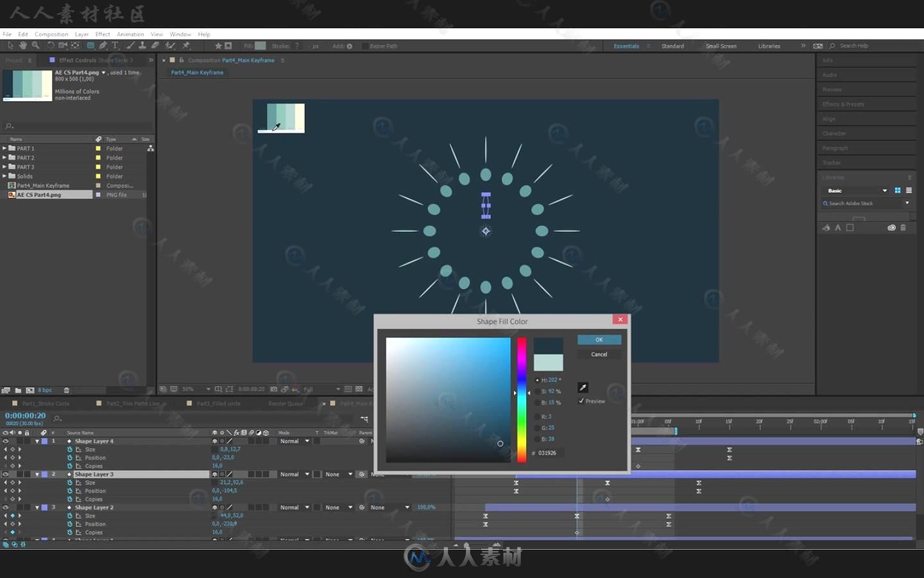Select the Rectangle shape tool
Viewport: 924px width, 578px height.
pos(90,46)
